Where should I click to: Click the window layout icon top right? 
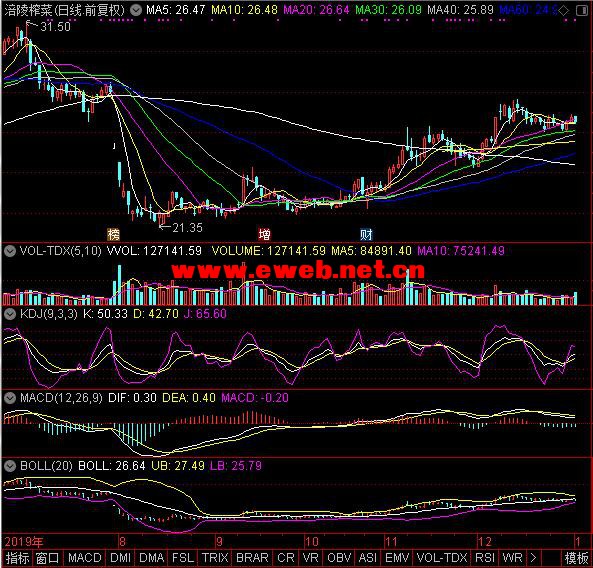[582, 11]
